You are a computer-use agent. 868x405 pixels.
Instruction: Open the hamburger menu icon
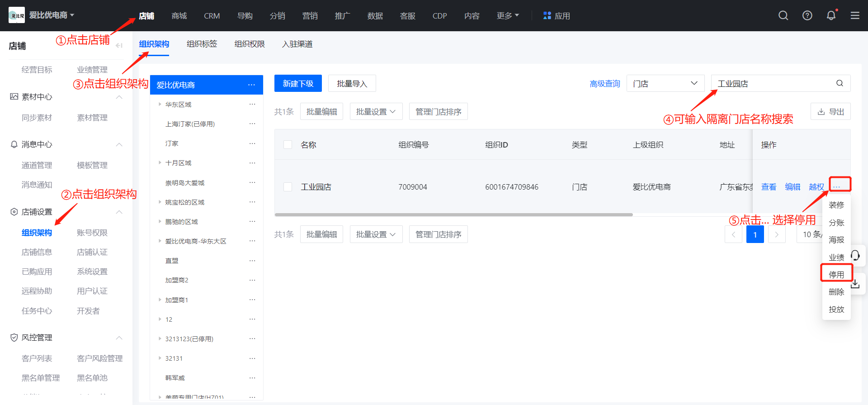click(855, 15)
